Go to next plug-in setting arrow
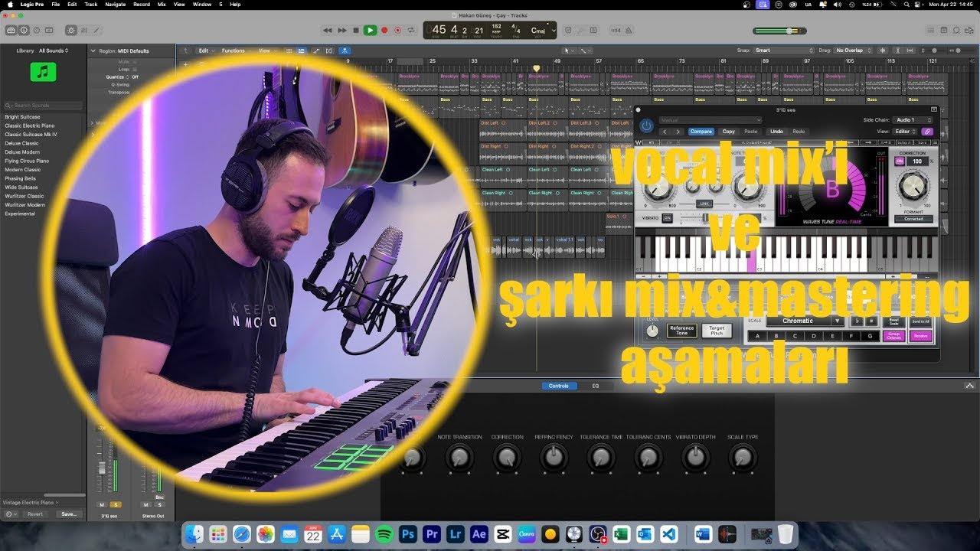This screenshot has height=551, width=980. point(678,132)
